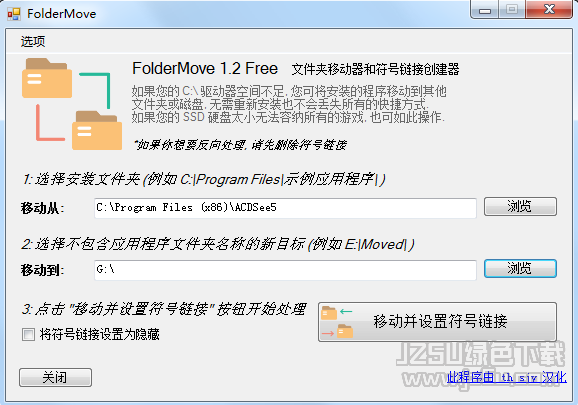
Task: Minimize the FolderMove window
Action: point(485,9)
